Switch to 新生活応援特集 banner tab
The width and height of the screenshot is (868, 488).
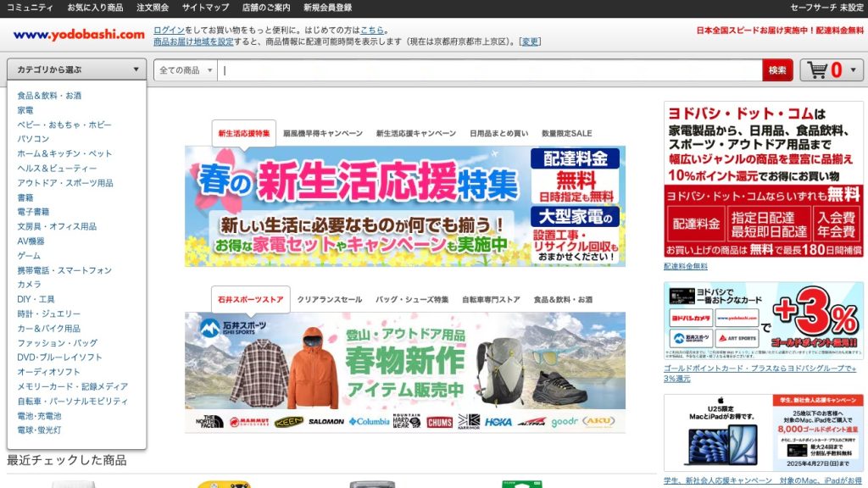click(244, 133)
